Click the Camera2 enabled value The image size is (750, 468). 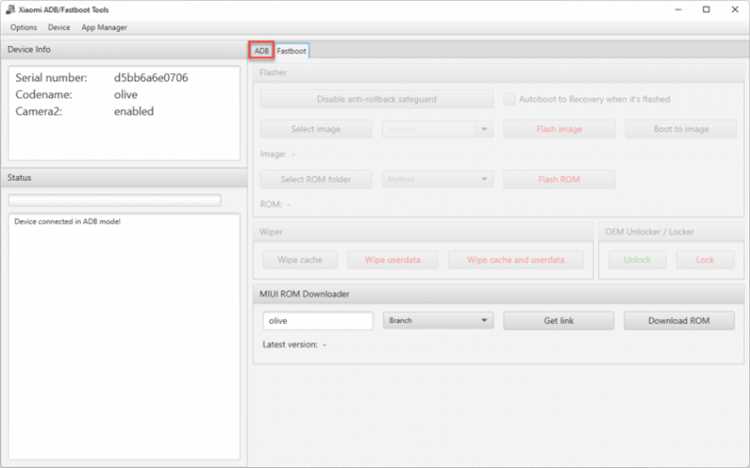click(x=134, y=111)
